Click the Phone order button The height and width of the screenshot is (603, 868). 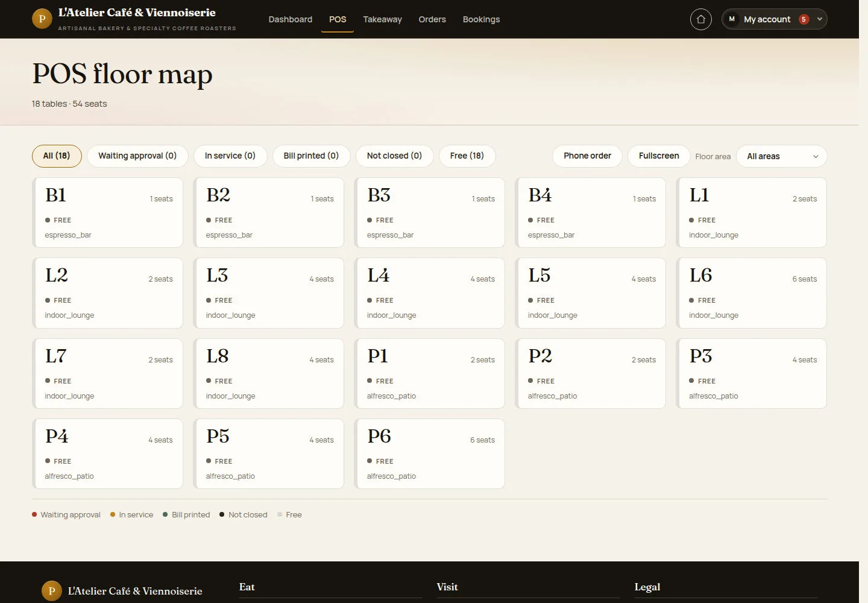[x=587, y=156]
